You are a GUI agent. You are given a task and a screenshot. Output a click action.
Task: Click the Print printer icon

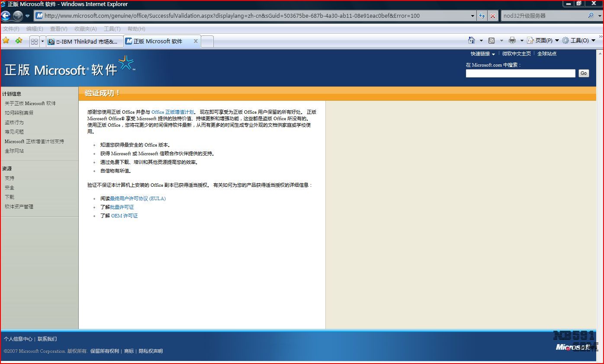pyautogui.click(x=512, y=40)
